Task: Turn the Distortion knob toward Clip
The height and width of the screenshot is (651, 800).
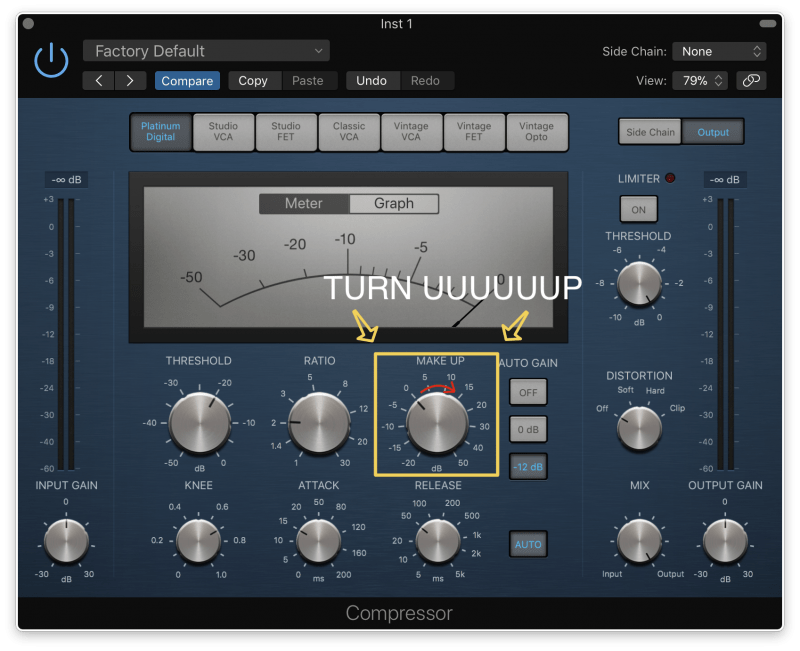Action: tap(640, 429)
